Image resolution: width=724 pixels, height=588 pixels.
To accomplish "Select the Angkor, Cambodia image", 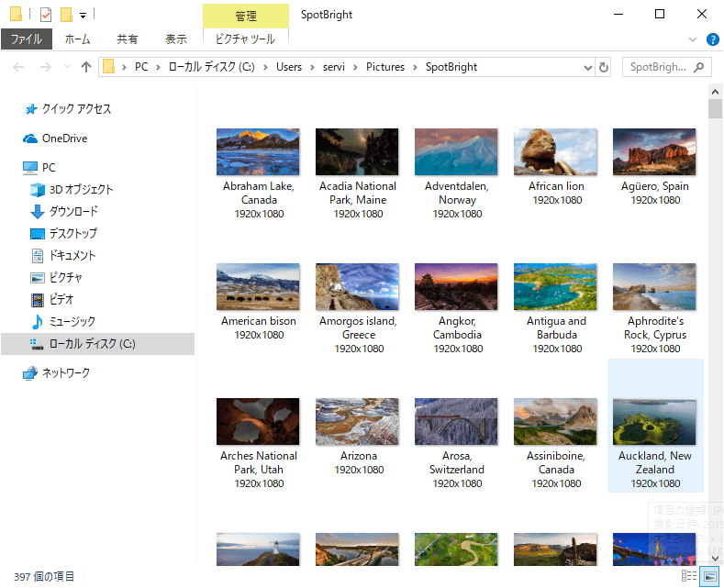I will (456, 286).
